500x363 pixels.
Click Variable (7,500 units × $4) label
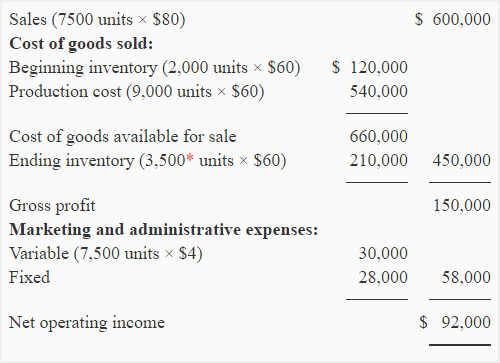coord(106,254)
